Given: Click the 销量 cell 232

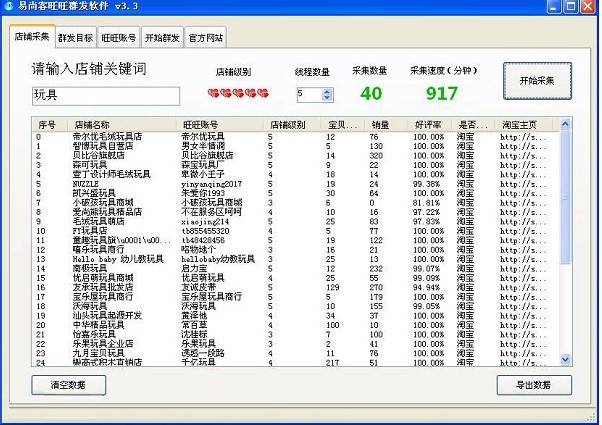Looking at the screenshot, I should [376, 268].
